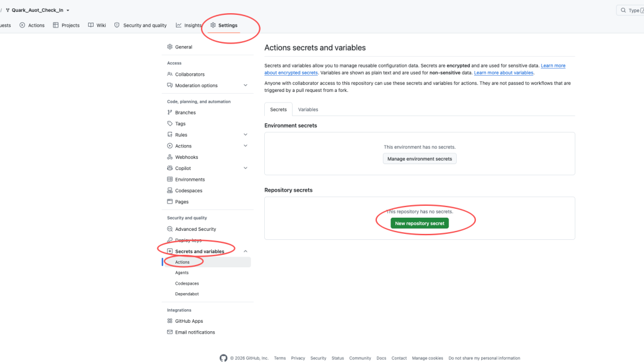Click Docs link in footer
The width and height of the screenshot is (644, 364).
click(381, 358)
